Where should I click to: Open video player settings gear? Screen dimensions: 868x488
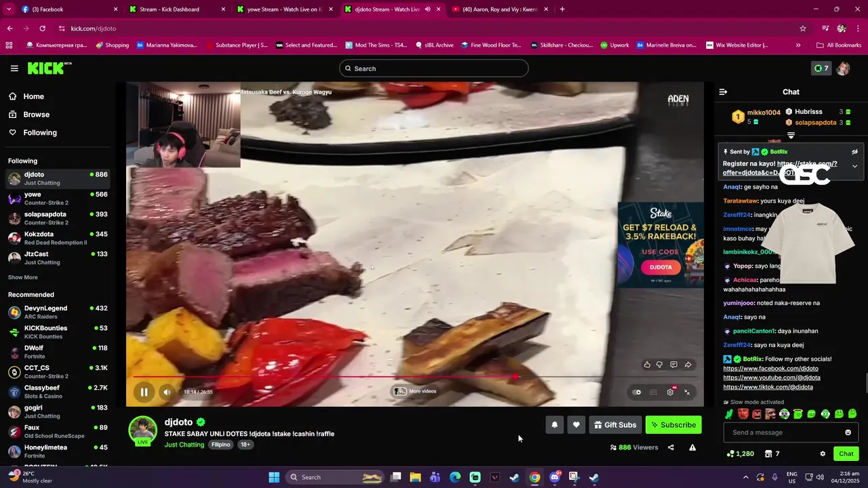670,392
